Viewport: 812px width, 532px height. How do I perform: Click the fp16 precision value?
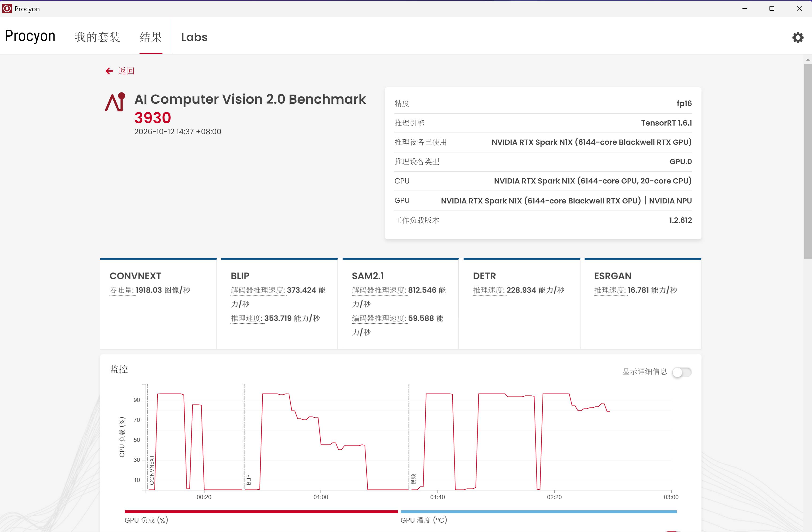click(684, 103)
